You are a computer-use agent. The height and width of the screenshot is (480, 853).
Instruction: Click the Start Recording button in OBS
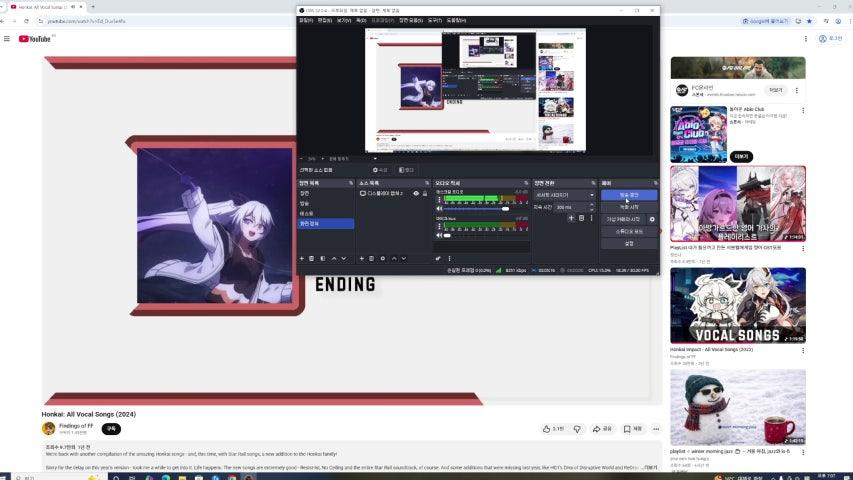(629, 207)
